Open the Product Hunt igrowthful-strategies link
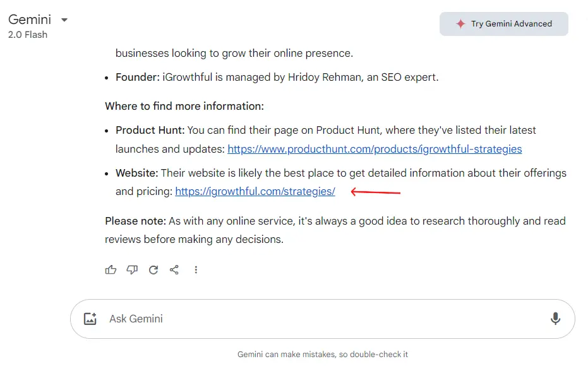588x371 pixels. (x=375, y=149)
